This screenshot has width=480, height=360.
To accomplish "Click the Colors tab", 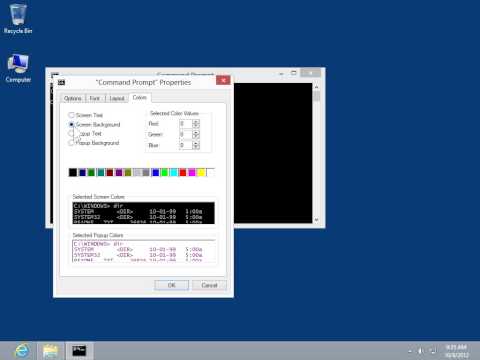I will [140, 97].
